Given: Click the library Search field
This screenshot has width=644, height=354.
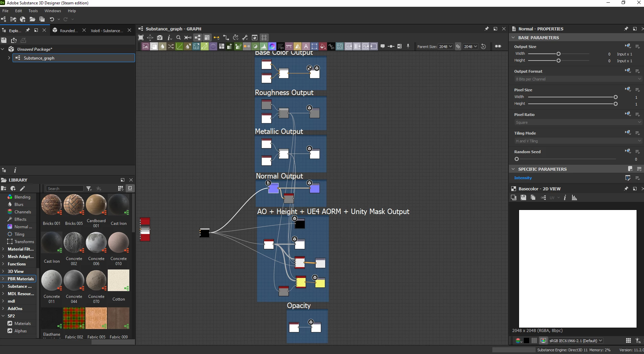Looking at the screenshot, I should click(65, 189).
